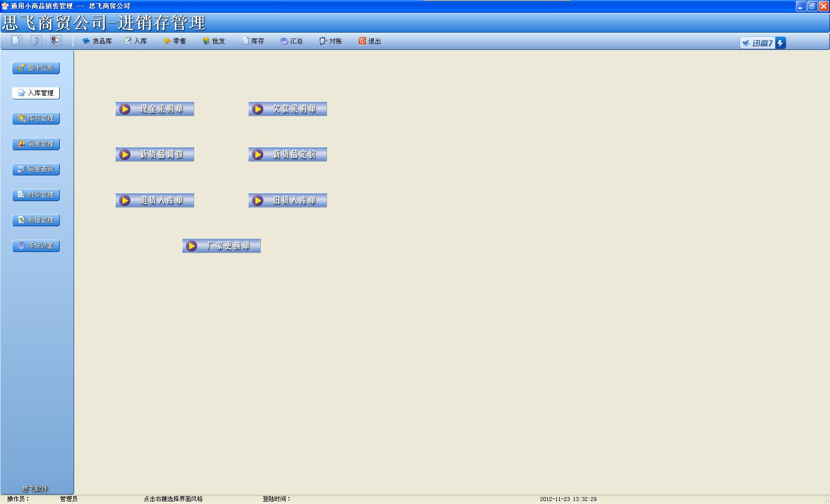Click the 迅雷7 badge icon

click(x=762, y=43)
